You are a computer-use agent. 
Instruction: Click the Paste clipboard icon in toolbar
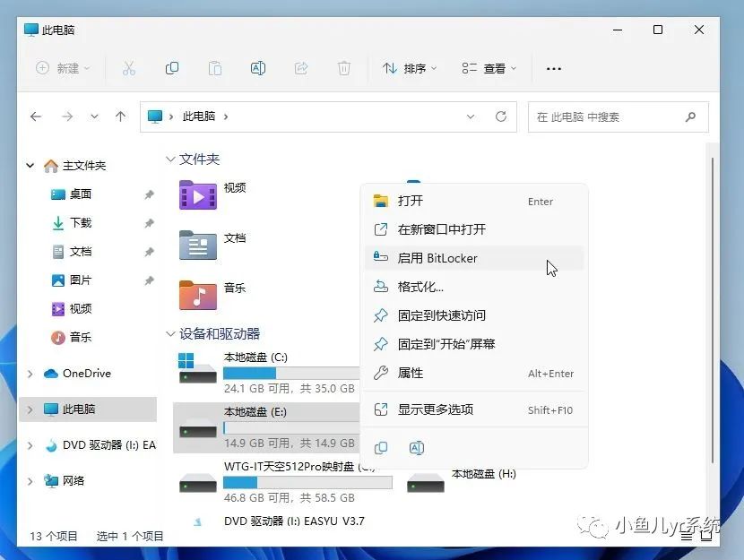[215, 68]
